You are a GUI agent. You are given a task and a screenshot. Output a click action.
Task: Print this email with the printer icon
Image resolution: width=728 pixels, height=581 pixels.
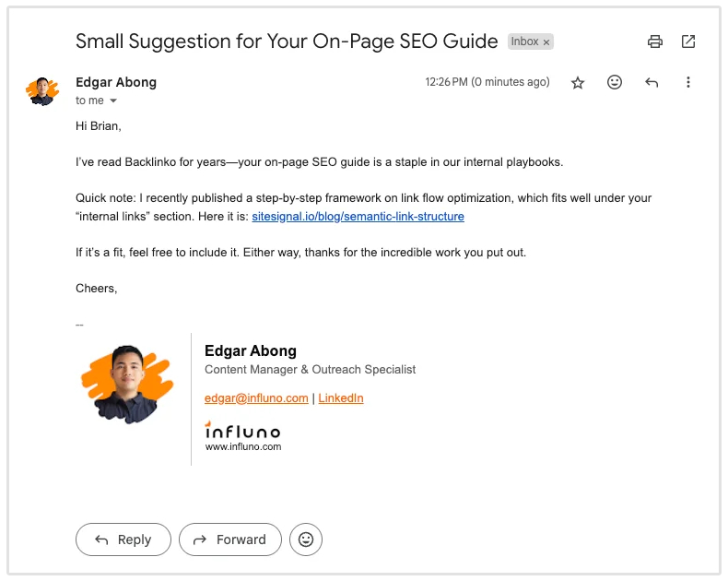655,41
